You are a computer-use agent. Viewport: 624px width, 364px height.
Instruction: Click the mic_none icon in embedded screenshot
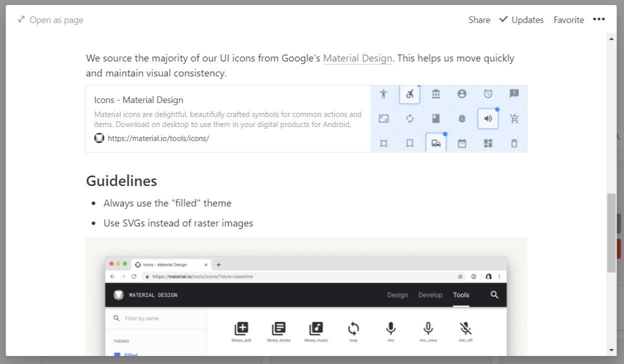tap(428, 328)
